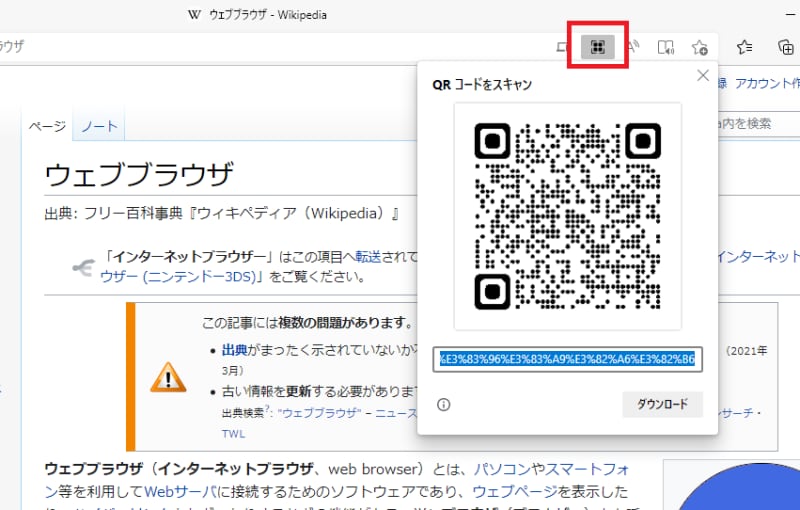This screenshot has width=800, height=510.
Task: Open Immersive Reader from address bar
Action: [x=666, y=47]
